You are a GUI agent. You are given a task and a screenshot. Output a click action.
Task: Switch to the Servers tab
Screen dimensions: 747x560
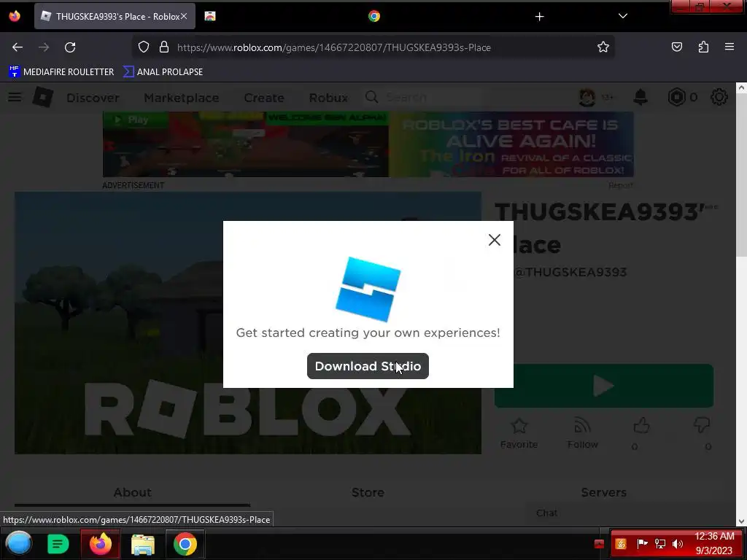point(603,492)
